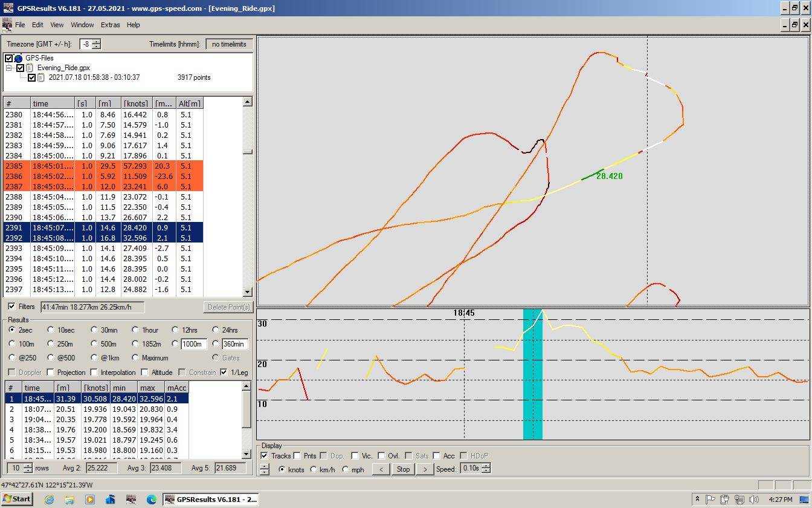Viewport: 812px width, 508px height.
Task: Open Internet Explorer from the taskbar
Action: (50, 499)
